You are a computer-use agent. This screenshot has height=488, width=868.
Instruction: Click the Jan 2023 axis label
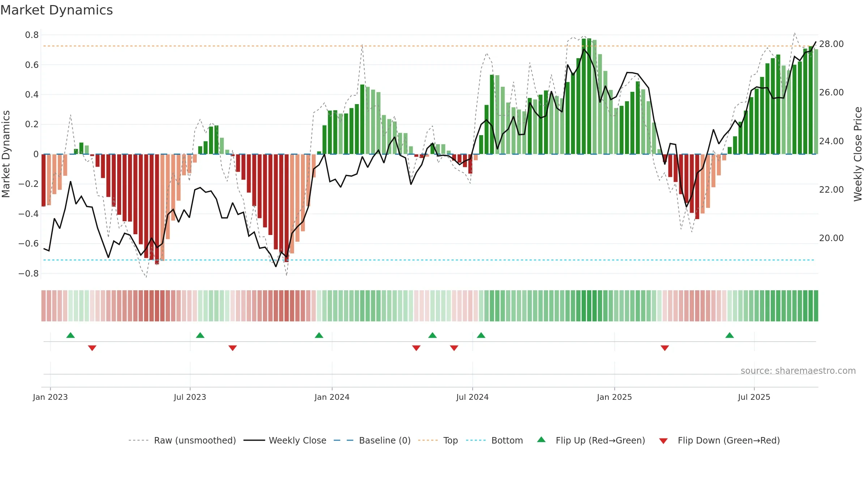pos(50,397)
